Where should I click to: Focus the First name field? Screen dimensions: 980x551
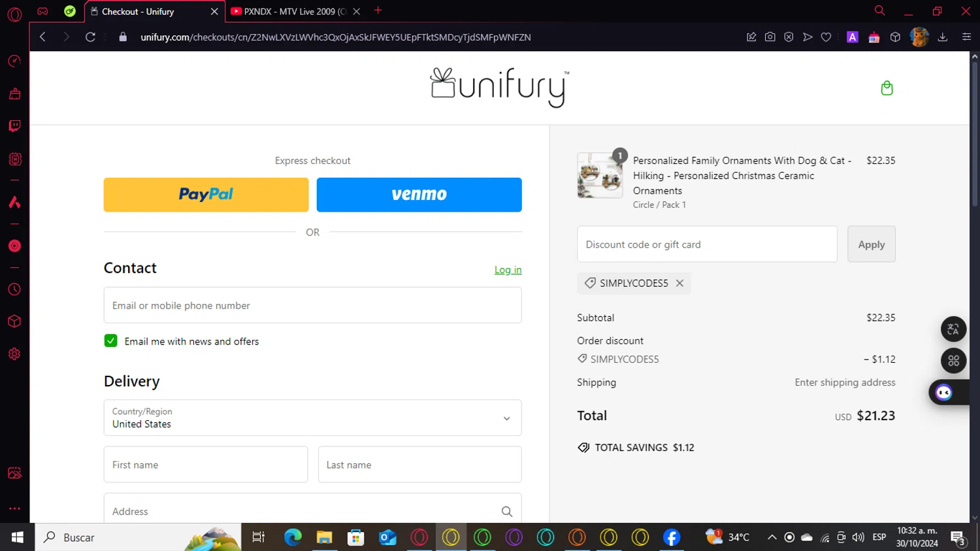[x=206, y=465]
